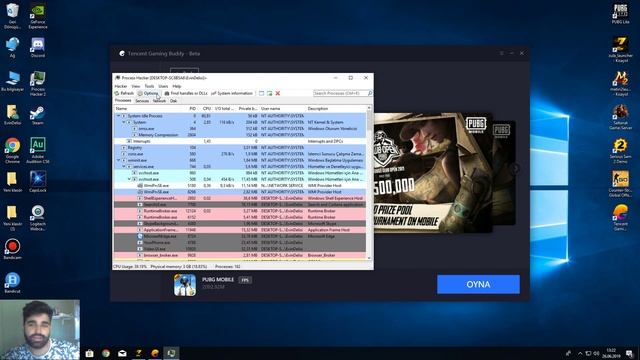This screenshot has height=360, width=640.
Task: Switch to the Network tab
Action: click(x=159, y=101)
